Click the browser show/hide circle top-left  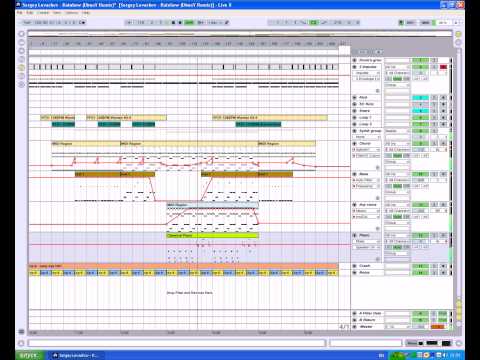pyautogui.click(x=21, y=34)
